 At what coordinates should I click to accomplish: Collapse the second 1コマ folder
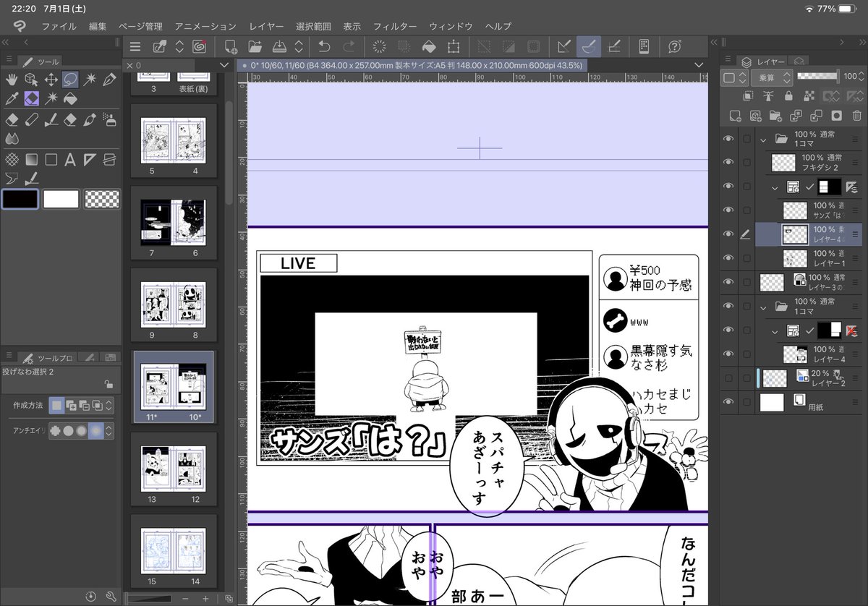coord(763,307)
